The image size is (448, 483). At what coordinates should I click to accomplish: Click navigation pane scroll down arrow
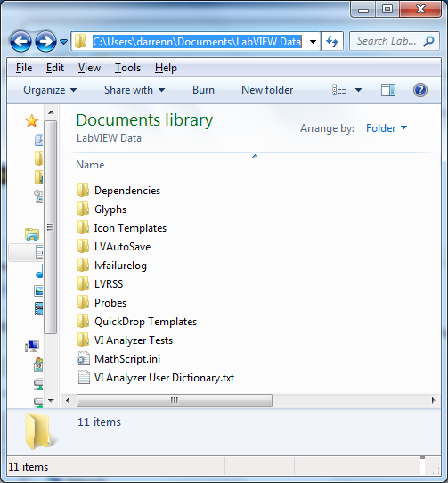51,400
